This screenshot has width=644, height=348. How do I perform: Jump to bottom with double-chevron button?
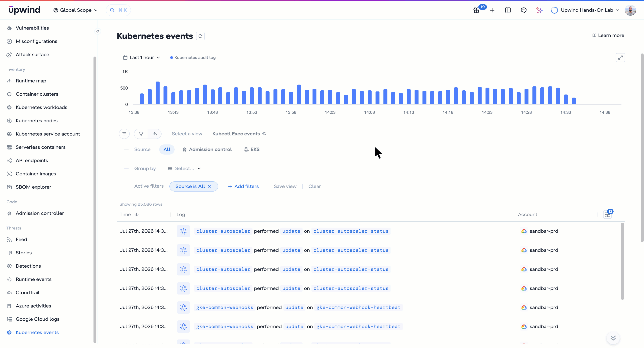pos(613,338)
